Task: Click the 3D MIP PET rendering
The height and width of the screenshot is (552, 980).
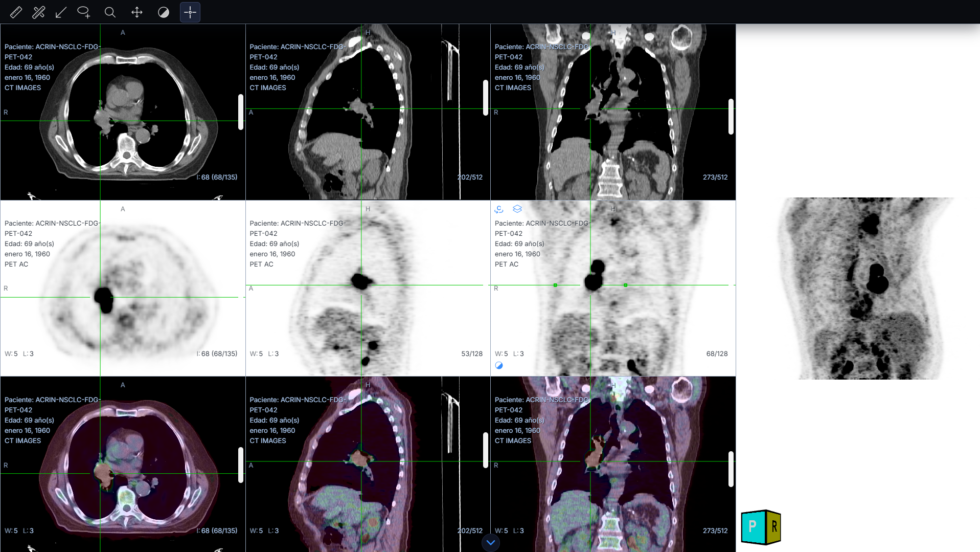Action: click(866, 289)
